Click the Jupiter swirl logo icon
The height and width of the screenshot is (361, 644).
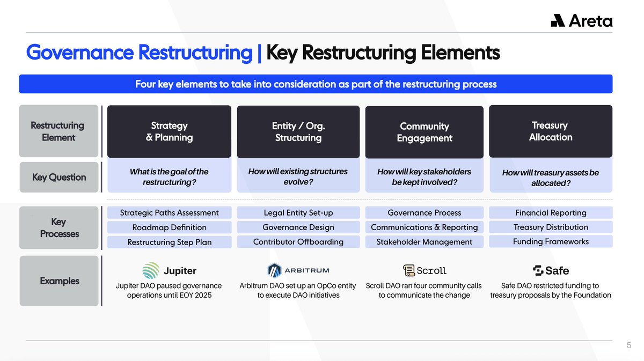click(151, 270)
